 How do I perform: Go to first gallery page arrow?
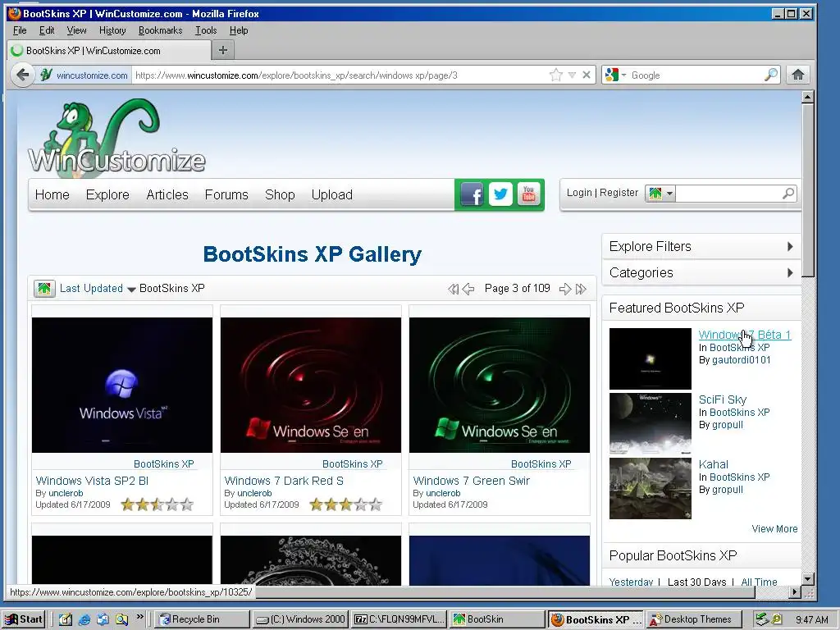(453, 290)
